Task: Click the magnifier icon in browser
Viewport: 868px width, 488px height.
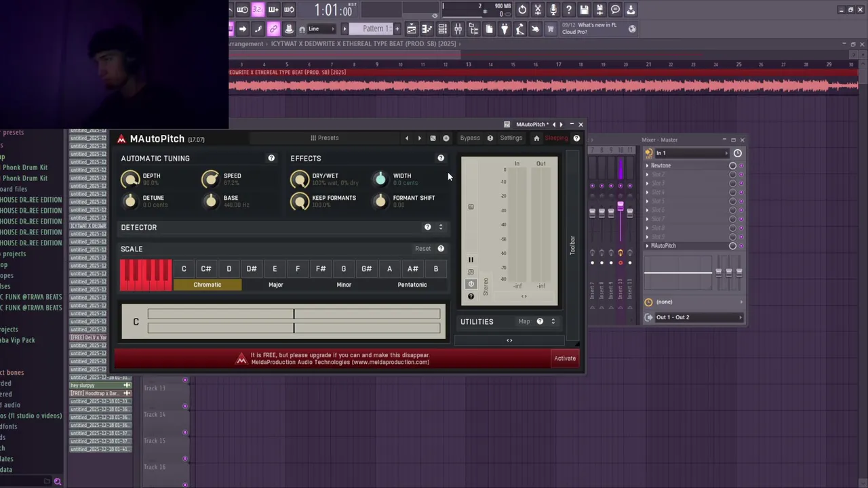Action: [x=58, y=482]
